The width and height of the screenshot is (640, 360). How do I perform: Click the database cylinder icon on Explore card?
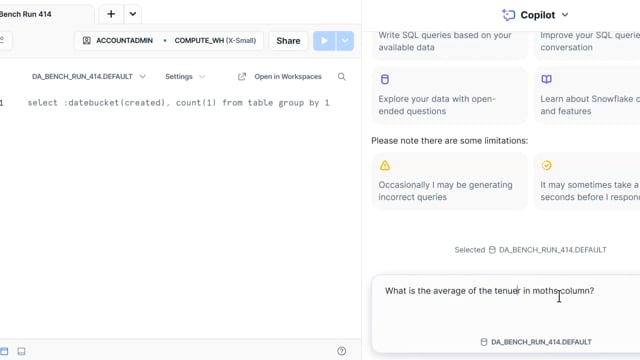[x=384, y=79]
